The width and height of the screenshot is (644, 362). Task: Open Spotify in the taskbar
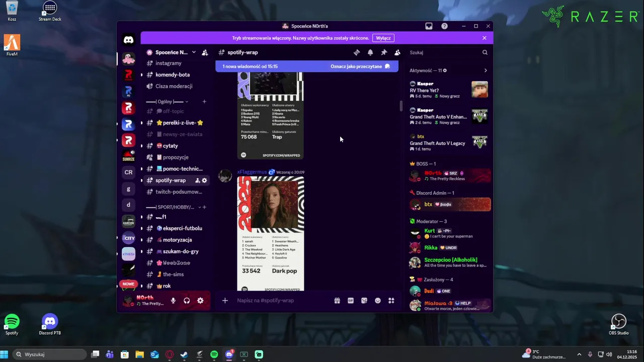click(214, 354)
